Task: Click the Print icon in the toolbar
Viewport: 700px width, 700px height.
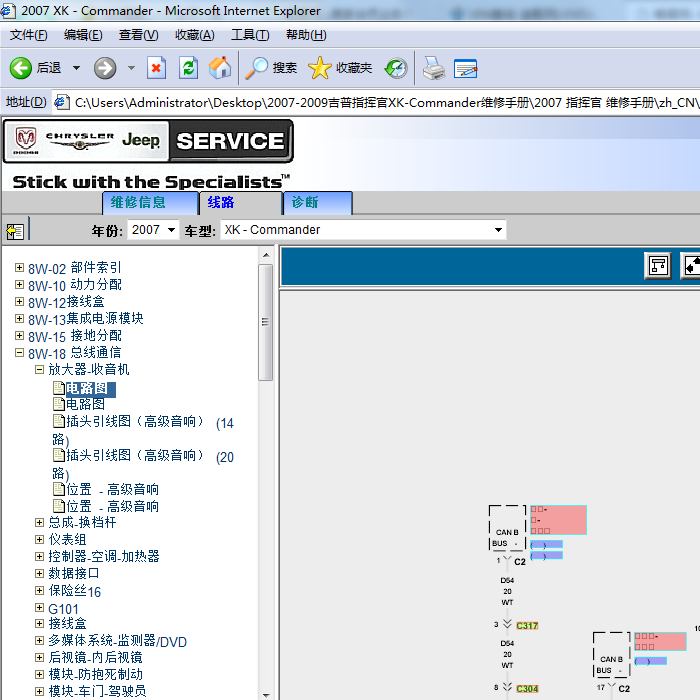Action: (x=433, y=68)
